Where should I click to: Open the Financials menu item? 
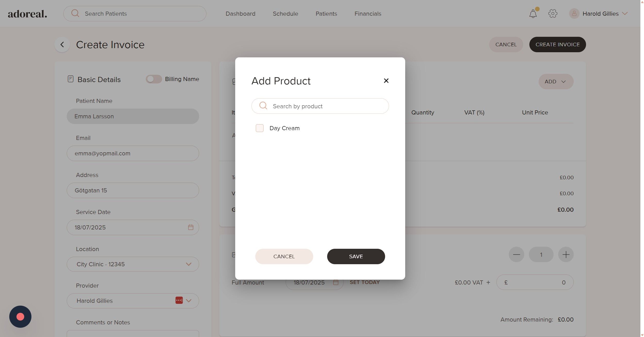tap(368, 14)
